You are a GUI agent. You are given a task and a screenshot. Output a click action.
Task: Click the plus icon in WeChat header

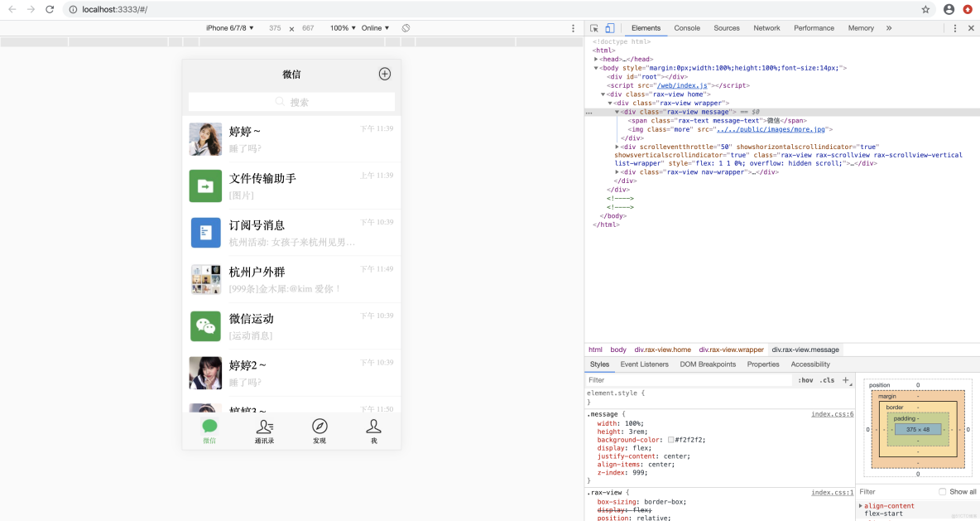coord(384,74)
